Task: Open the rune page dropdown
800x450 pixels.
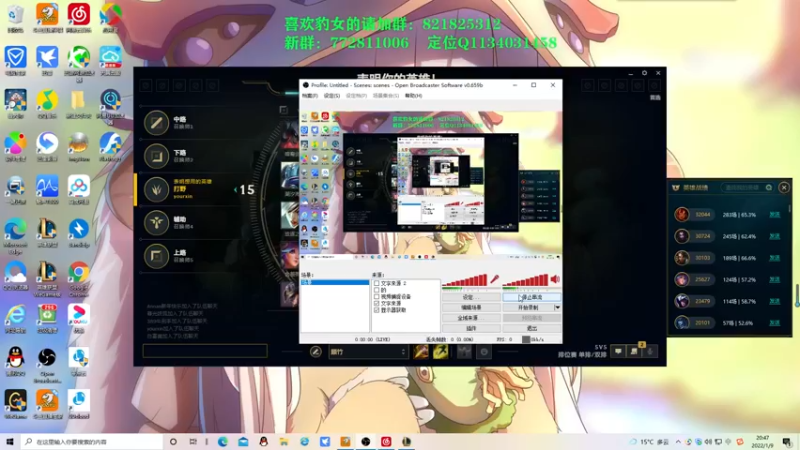Action: [x=368, y=352]
